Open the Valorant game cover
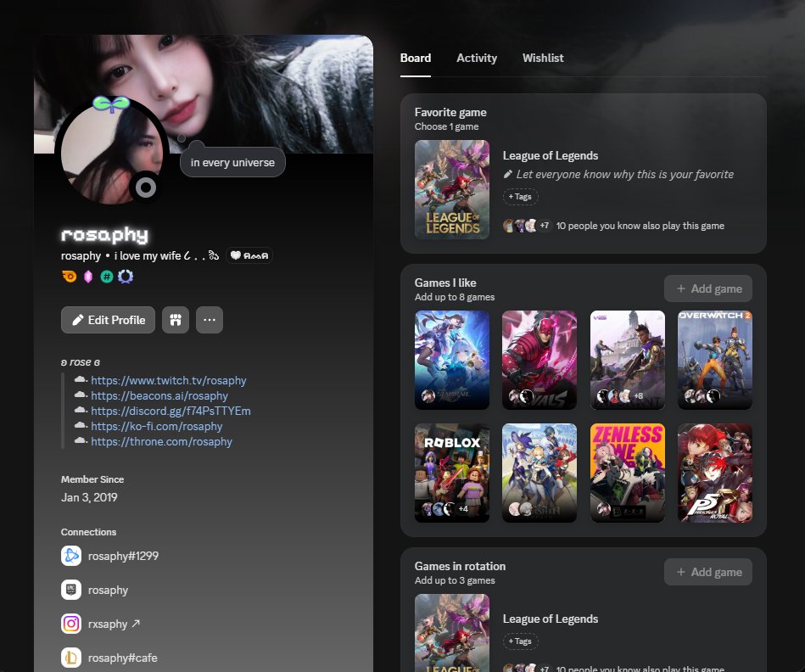 click(x=628, y=360)
